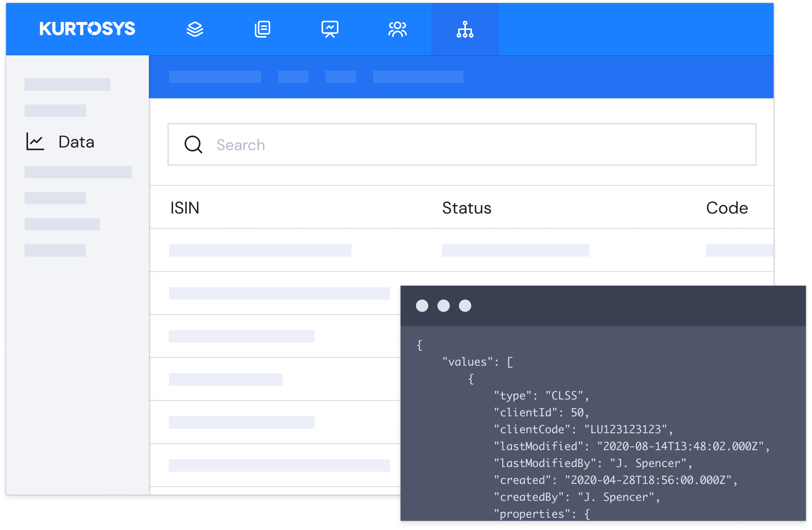This screenshot has height=530, width=812.
Task: Open the stacked layers nav icon
Action: (x=195, y=29)
